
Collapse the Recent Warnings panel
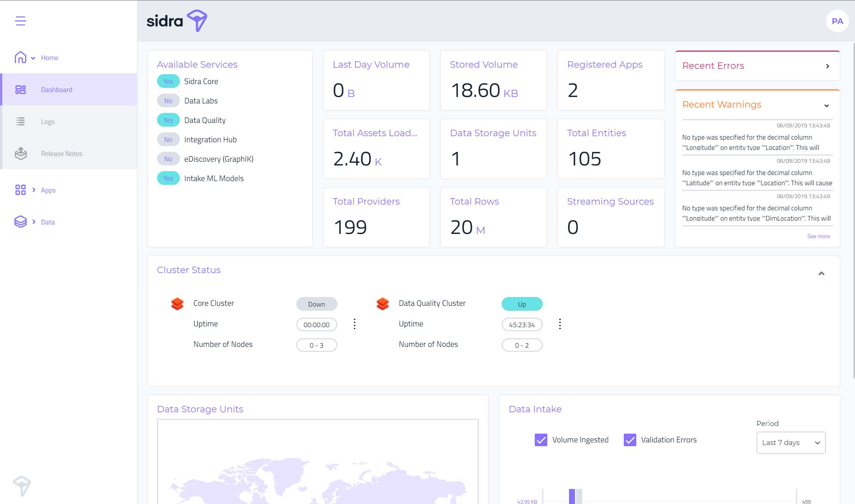pos(826,106)
